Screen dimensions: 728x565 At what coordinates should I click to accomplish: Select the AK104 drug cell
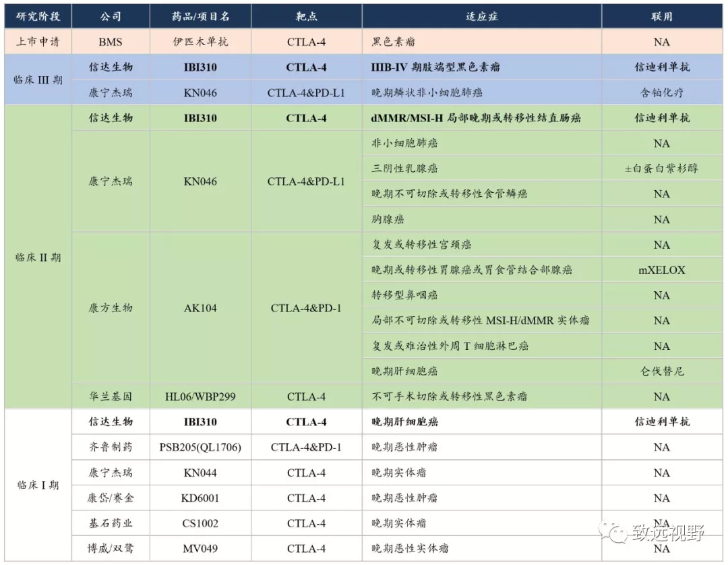coord(201,308)
